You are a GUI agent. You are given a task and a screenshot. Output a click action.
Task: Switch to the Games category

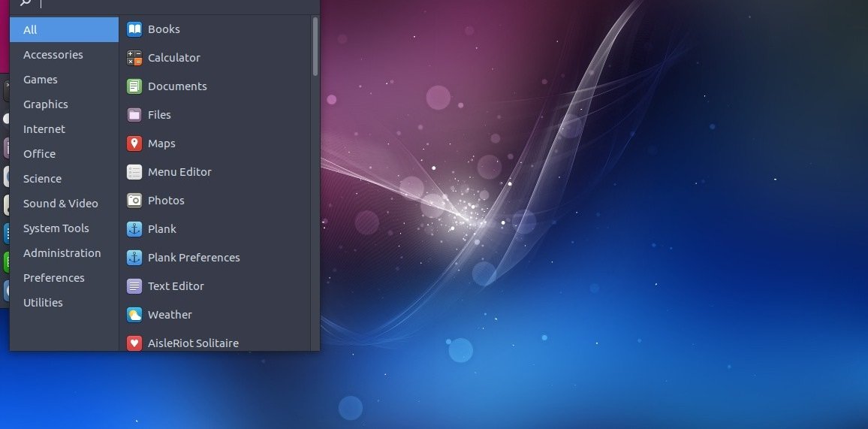click(41, 80)
